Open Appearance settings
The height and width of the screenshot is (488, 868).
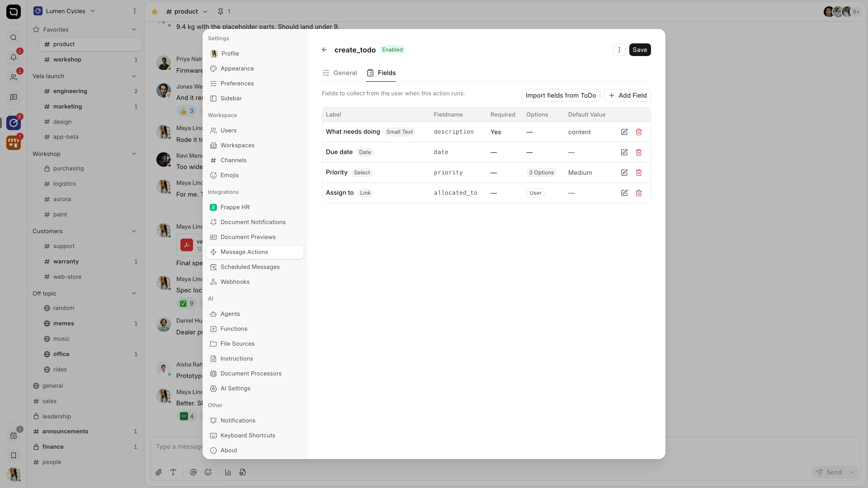(x=255, y=68)
